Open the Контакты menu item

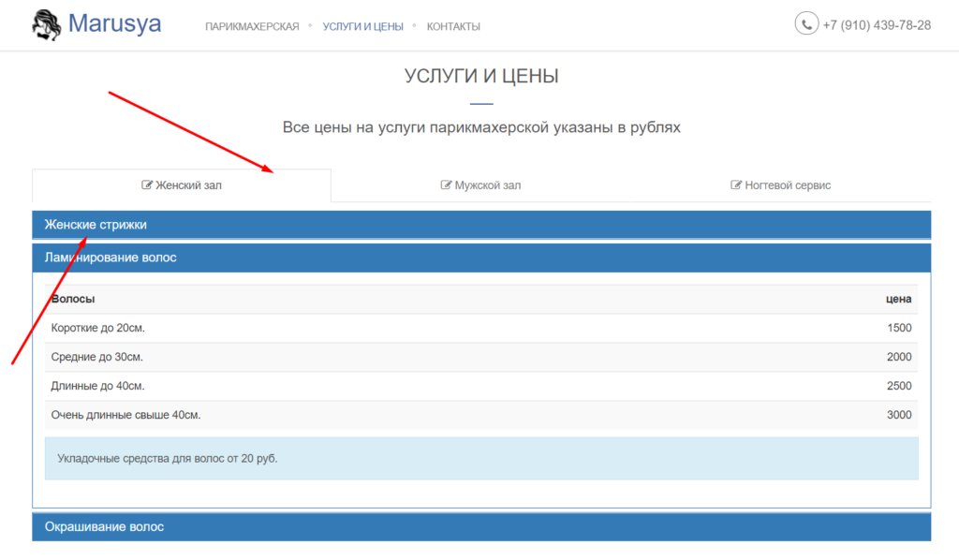(x=453, y=26)
